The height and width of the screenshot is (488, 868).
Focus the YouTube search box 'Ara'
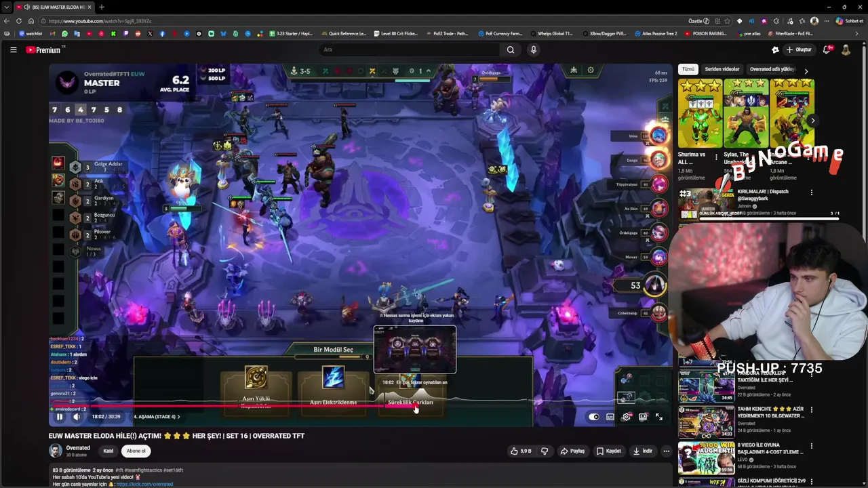(x=409, y=49)
